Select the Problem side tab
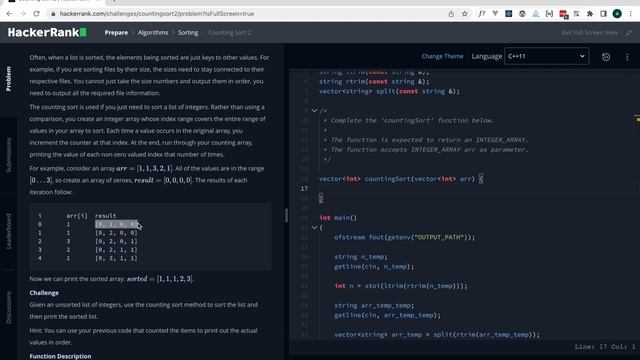The image size is (640, 360). pos(9,79)
